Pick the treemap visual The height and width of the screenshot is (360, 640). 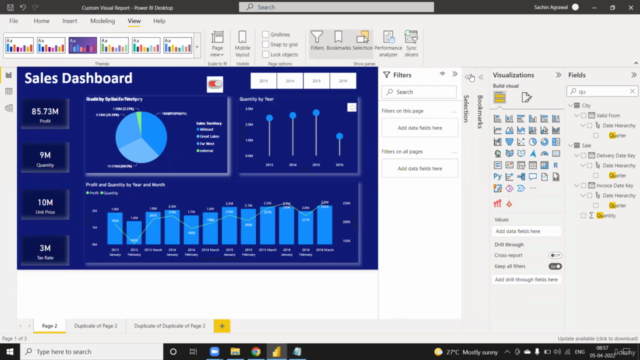tap(556, 142)
